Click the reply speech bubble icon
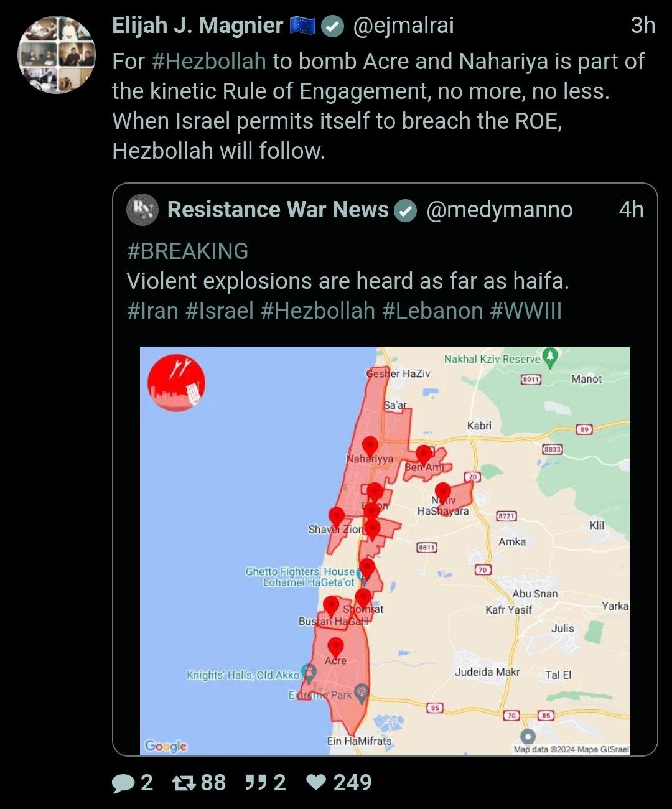The width and height of the screenshot is (672, 809). 123,783
